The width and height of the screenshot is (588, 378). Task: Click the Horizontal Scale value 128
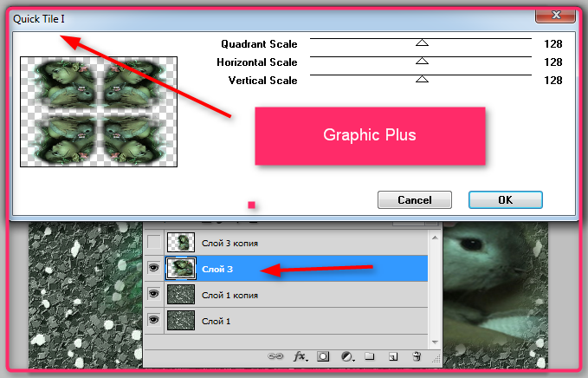point(553,62)
